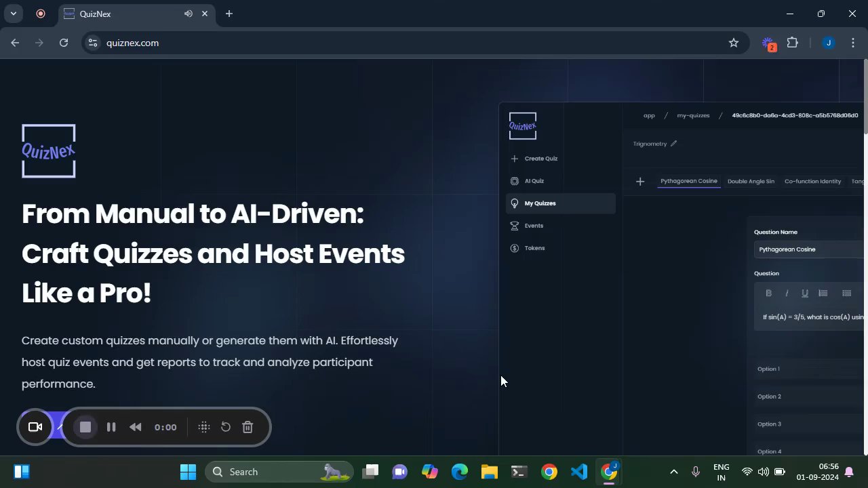Screen dimensions: 868x488
Task: Show hidden system tray icons
Action: click(x=673, y=472)
